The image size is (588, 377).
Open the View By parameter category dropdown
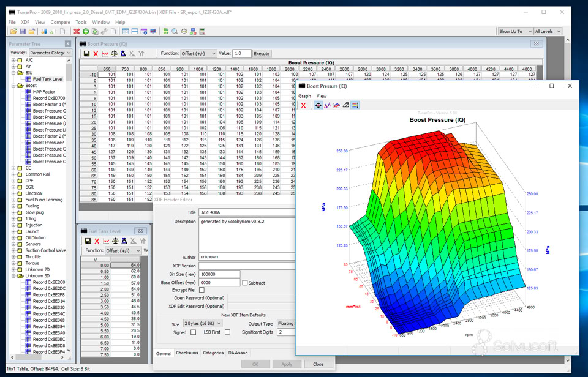click(x=50, y=53)
